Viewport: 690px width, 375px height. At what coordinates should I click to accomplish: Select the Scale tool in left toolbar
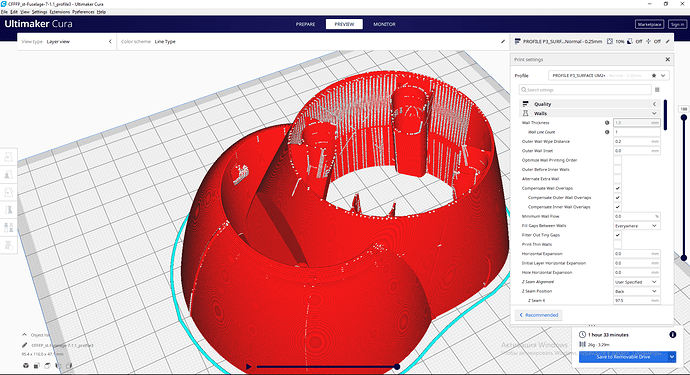[x=8, y=174]
